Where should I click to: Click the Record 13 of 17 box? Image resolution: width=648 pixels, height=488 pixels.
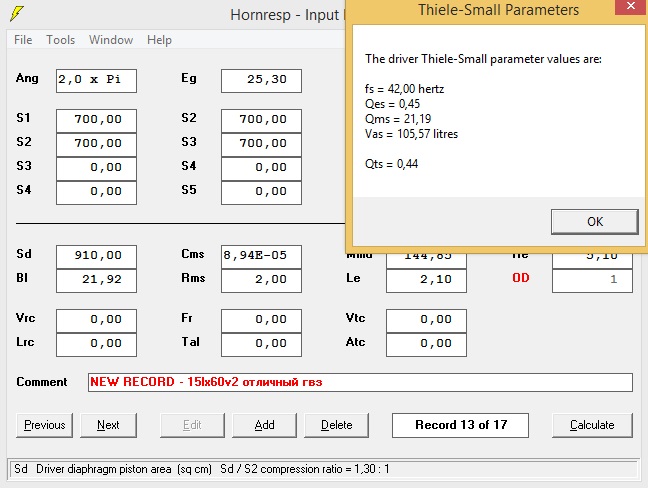tap(460, 425)
